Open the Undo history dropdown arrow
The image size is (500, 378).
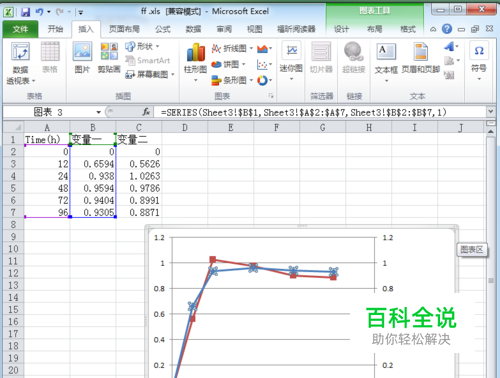[x=49, y=12]
